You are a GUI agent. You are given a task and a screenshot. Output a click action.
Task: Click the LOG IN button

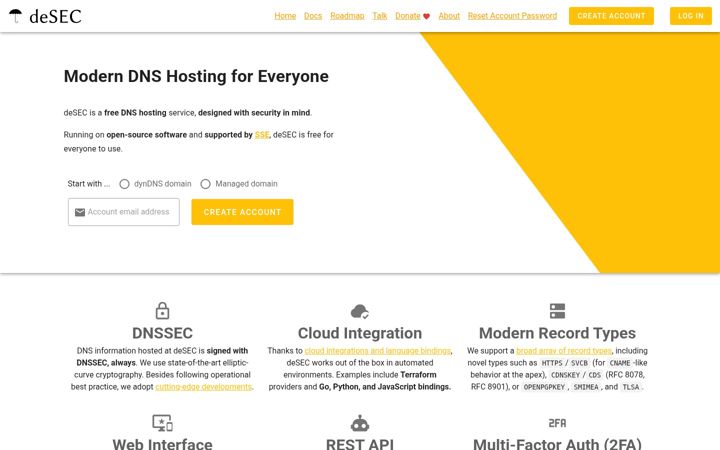coord(691,16)
